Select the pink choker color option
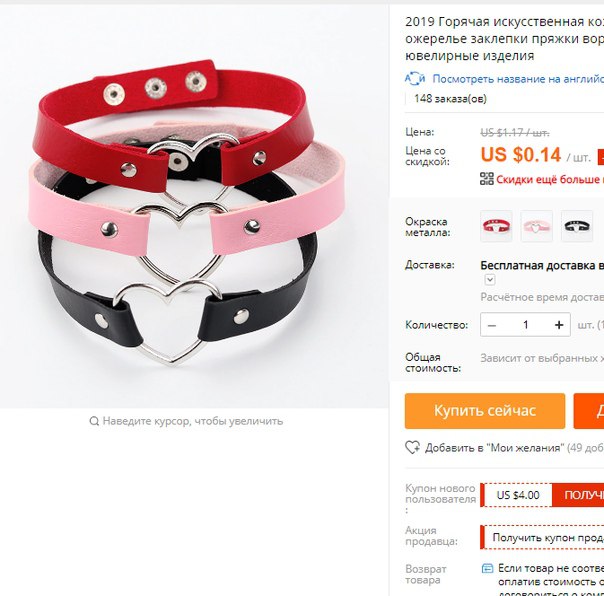Viewport: 604px width, 596px height. pyautogui.click(x=536, y=226)
